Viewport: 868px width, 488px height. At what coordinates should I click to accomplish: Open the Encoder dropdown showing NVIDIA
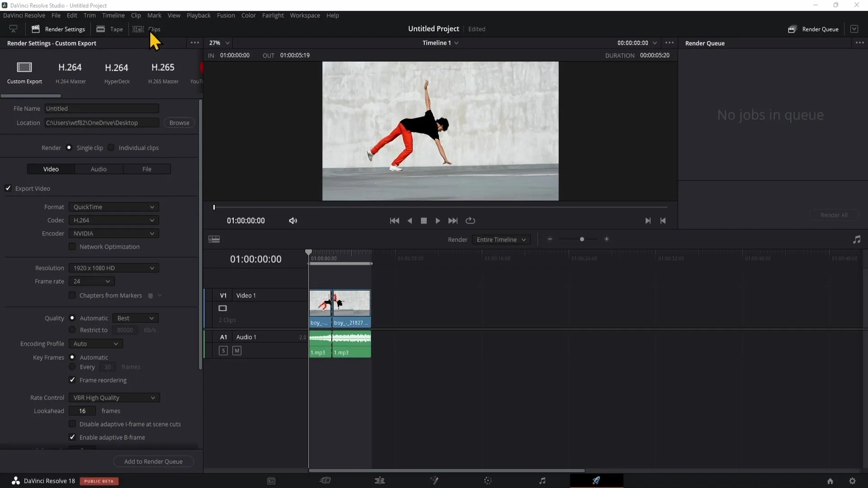pos(114,234)
